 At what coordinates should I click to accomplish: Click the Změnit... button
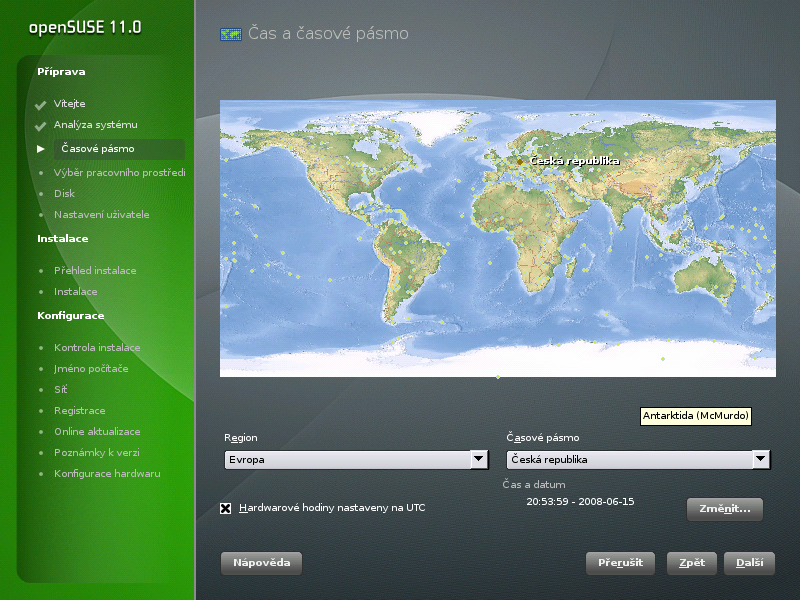(724, 509)
